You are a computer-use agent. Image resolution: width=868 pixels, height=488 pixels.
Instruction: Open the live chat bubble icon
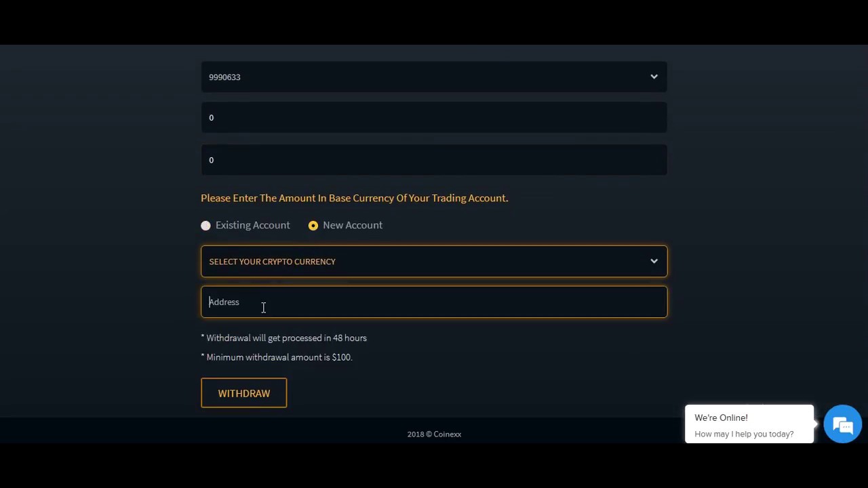pyautogui.click(x=842, y=425)
